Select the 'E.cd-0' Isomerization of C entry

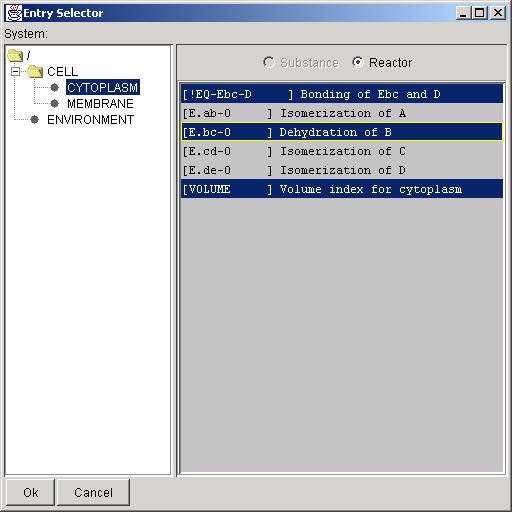coord(342,151)
